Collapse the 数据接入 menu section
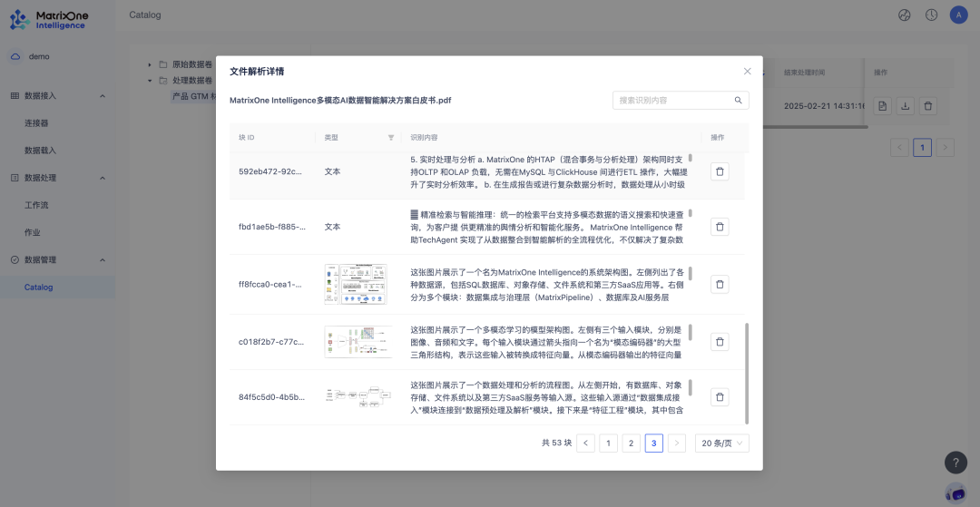Image resolution: width=980 pixels, height=507 pixels. click(103, 95)
